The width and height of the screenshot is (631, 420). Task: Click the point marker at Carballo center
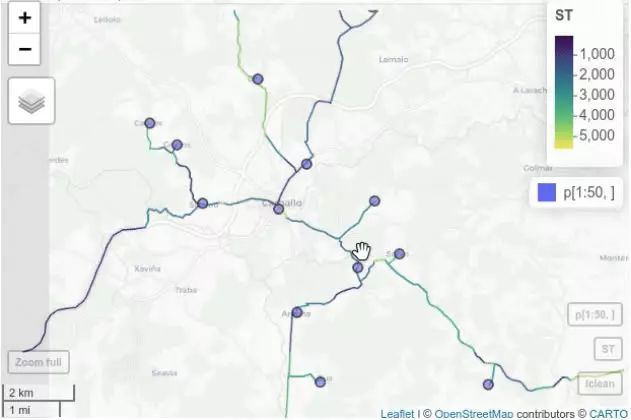(278, 209)
